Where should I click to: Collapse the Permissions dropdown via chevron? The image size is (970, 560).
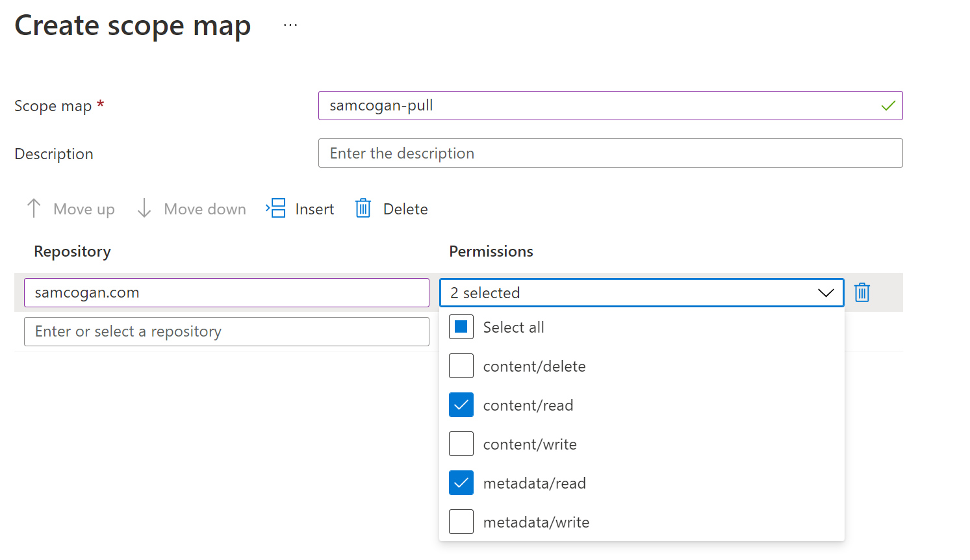click(x=826, y=293)
